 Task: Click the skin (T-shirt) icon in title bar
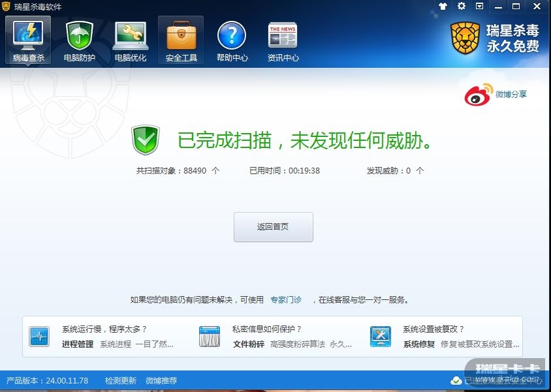443,6
